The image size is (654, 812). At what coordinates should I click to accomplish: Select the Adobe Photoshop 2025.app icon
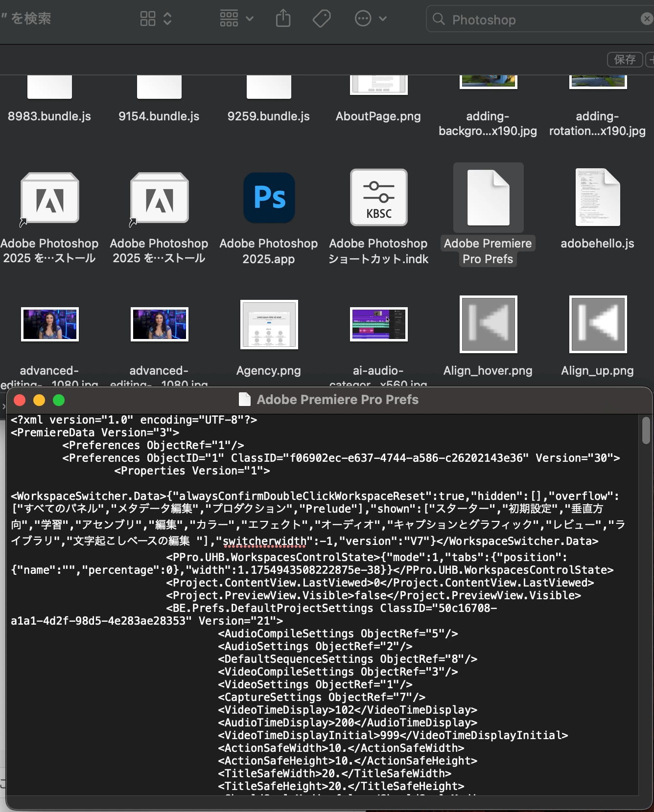click(x=269, y=198)
